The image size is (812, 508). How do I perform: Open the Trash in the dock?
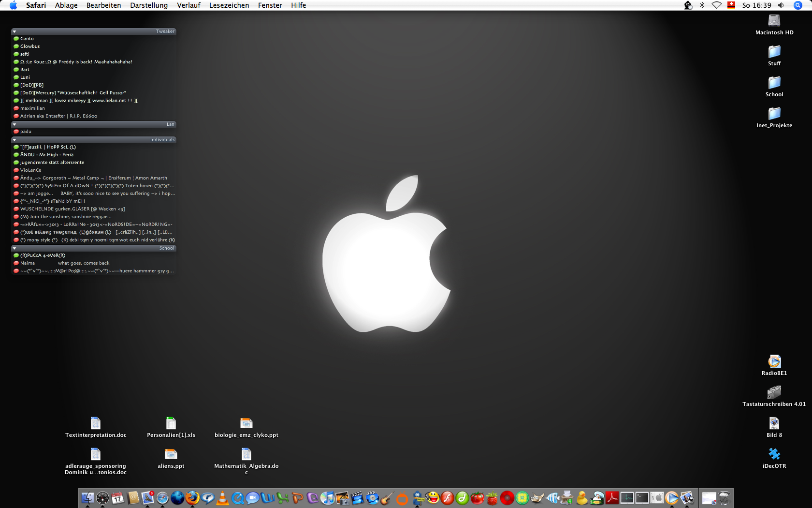point(724,497)
